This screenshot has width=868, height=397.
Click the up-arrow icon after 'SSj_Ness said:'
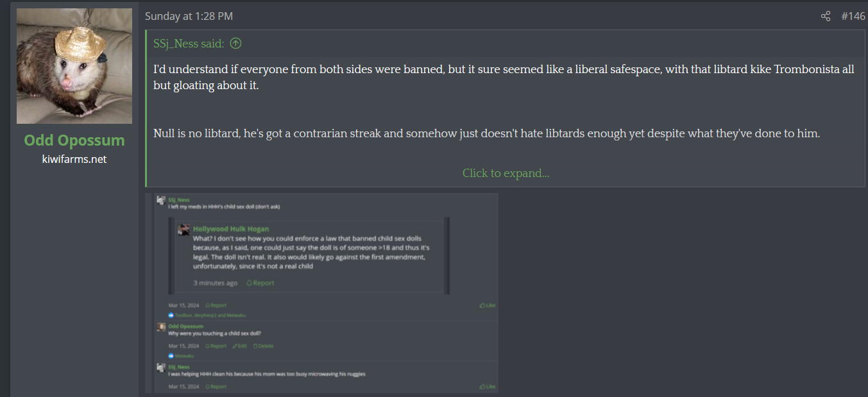coord(235,44)
